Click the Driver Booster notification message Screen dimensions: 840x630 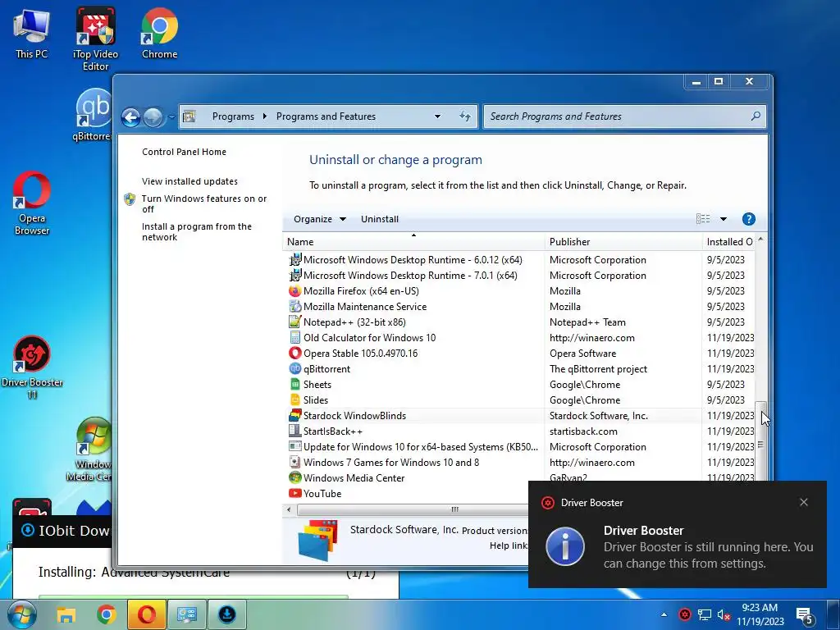pos(708,555)
